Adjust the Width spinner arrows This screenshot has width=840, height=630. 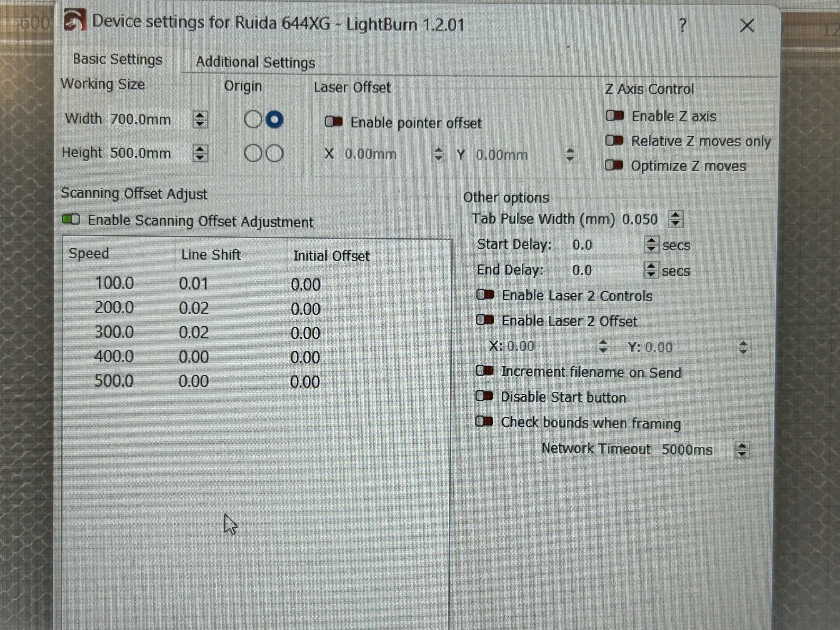pyautogui.click(x=200, y=120)
